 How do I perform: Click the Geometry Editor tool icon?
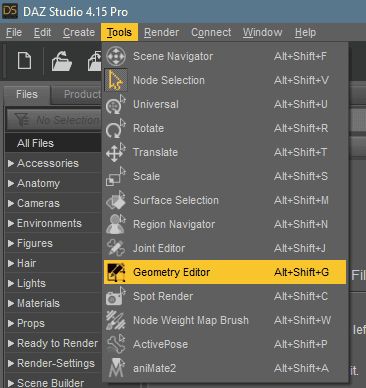click(x=116, y=272)
